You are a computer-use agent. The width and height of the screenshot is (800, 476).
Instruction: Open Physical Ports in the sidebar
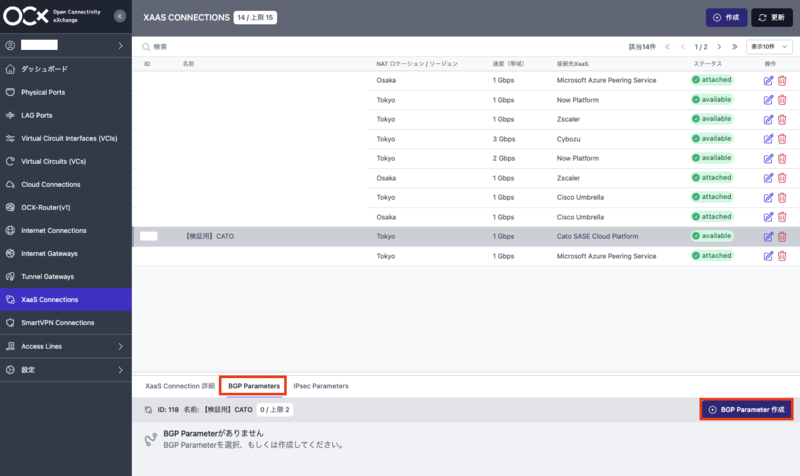66,92
